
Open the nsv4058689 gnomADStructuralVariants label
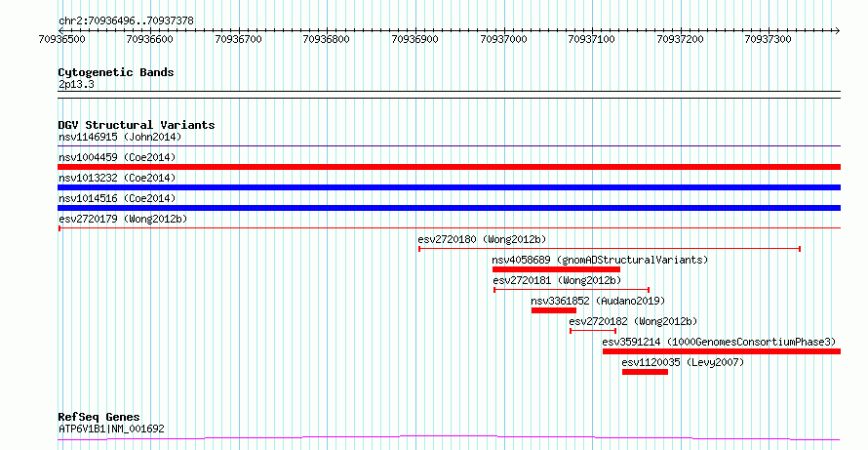tap(600, 260)
